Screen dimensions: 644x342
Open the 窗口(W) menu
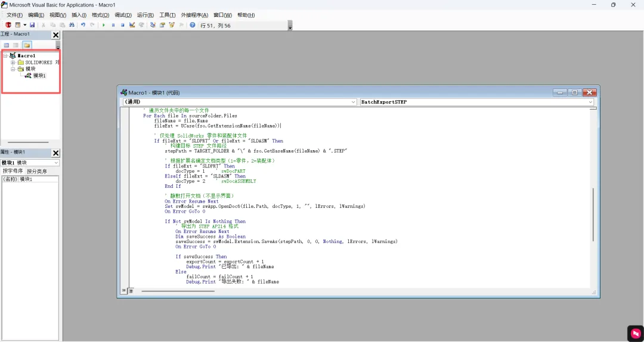[222, 15]
